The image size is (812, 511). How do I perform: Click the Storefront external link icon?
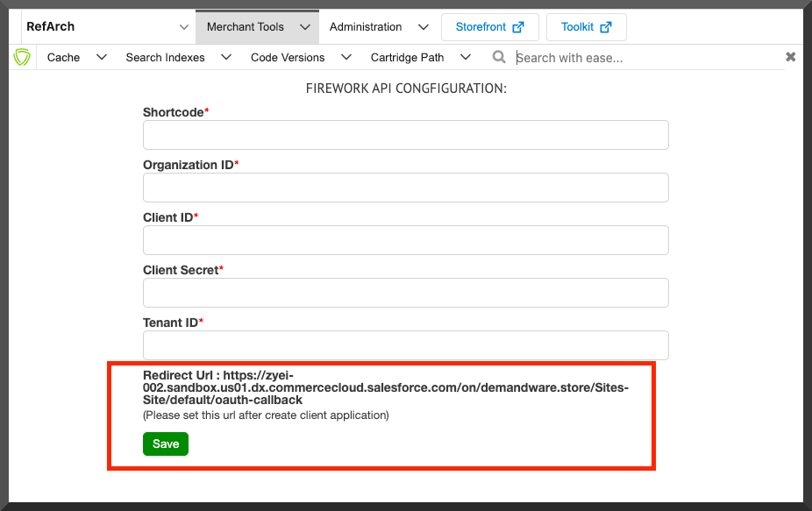518,27
